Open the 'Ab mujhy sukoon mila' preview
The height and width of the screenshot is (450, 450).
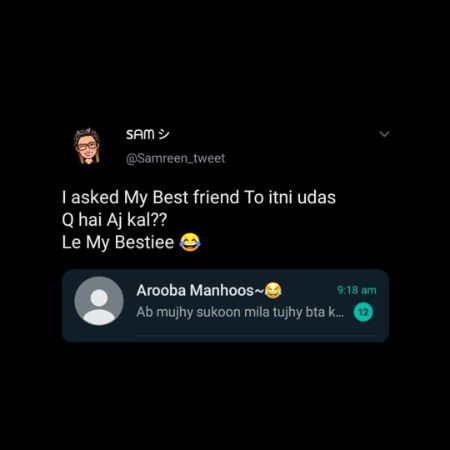click(240, 313)
